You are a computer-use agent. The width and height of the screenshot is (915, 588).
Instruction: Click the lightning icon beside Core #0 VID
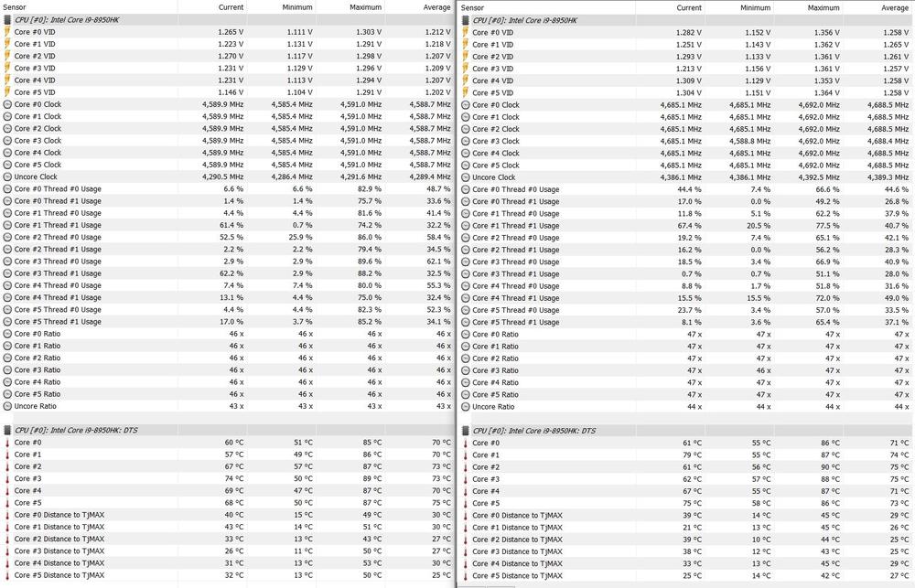point(8,32)
